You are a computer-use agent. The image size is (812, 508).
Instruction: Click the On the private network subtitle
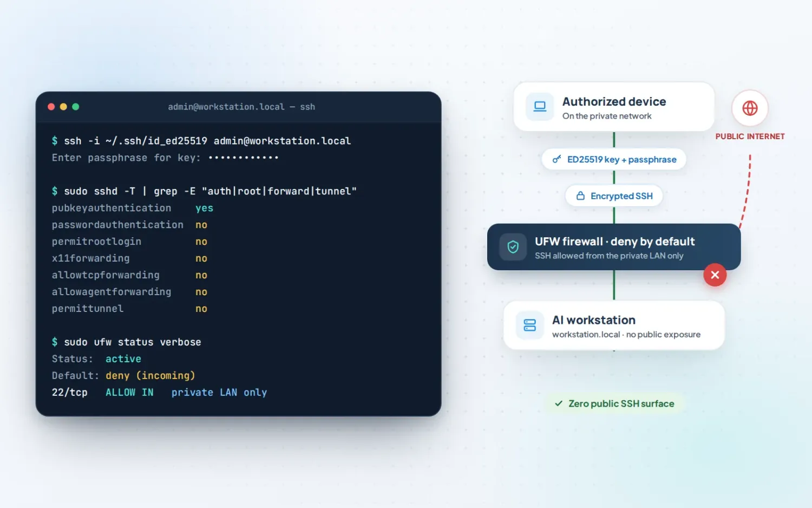[x=607, y=116]
